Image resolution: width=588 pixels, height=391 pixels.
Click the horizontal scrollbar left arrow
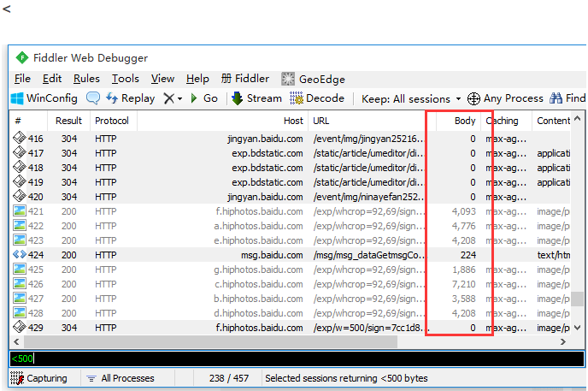click(x=16, y=342)
